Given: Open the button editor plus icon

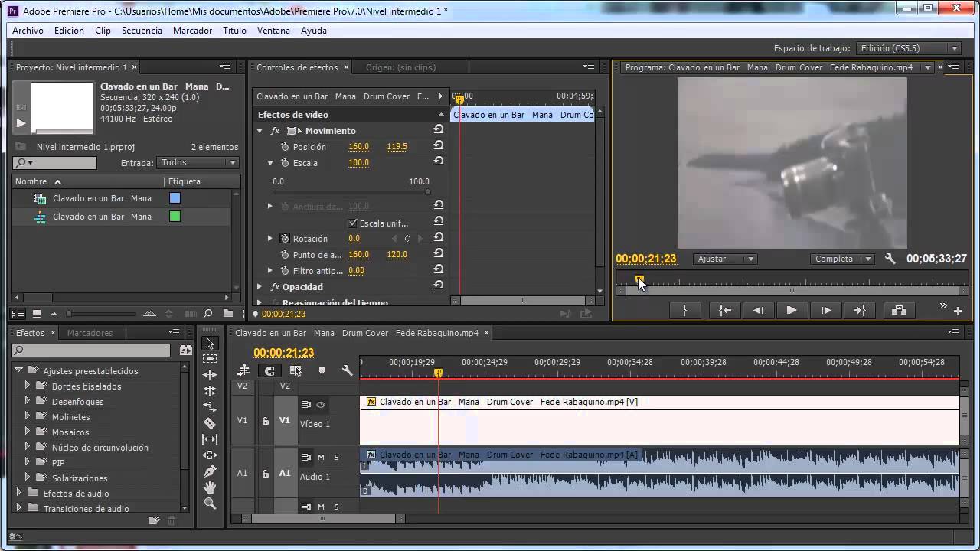Looking at the screenshot, I should point(958,311).
